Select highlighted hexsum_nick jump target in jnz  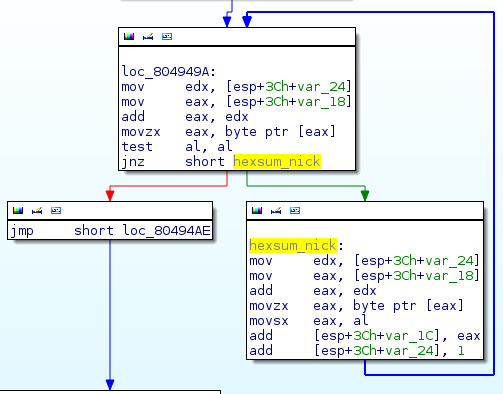click(277, 162)
